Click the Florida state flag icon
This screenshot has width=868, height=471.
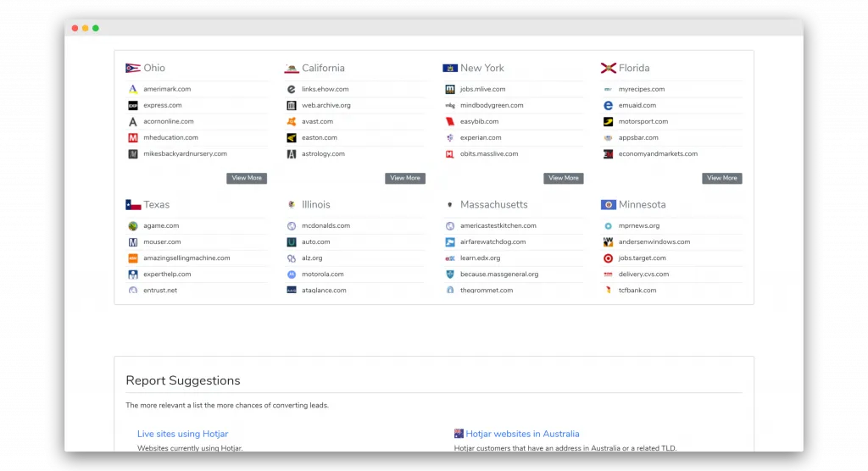608,68
